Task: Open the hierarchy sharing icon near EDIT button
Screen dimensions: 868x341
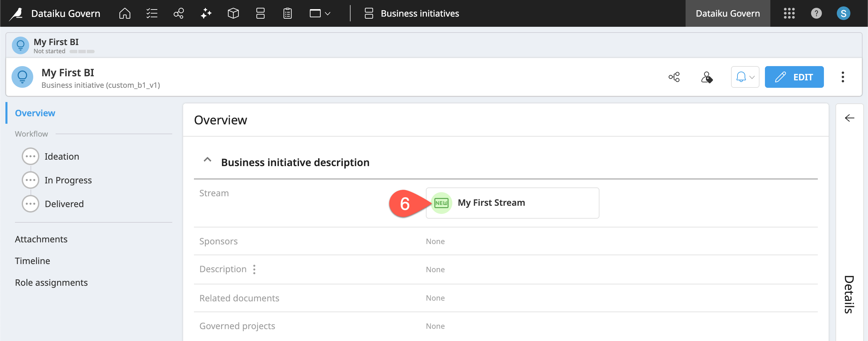Action: [x=674, y=77]
